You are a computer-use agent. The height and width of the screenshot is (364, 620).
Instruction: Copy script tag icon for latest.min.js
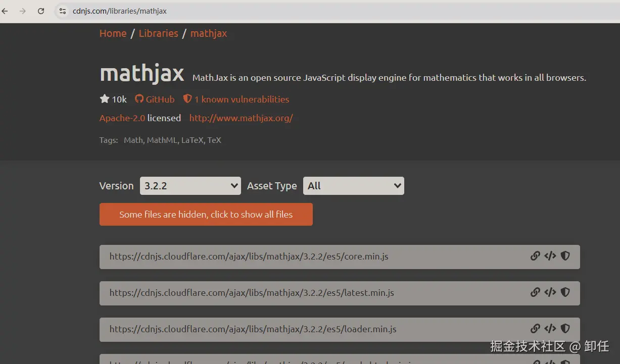coord(550,292)
